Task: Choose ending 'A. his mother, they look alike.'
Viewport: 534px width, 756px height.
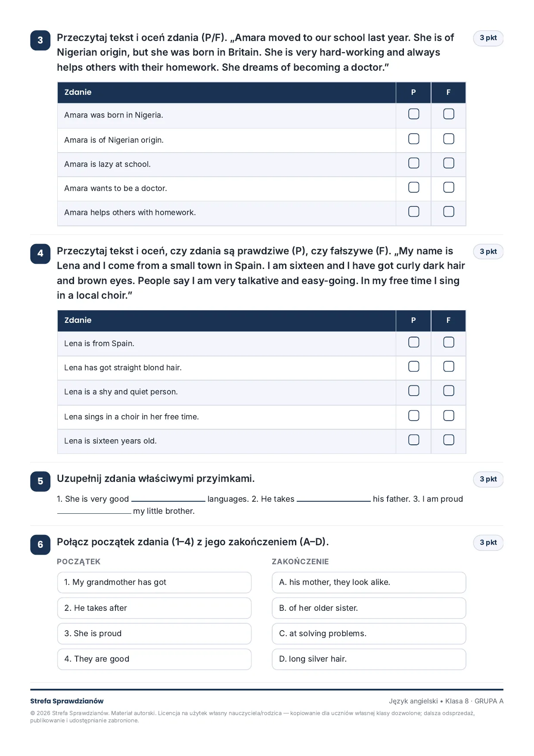Action: tap(369, 582)
